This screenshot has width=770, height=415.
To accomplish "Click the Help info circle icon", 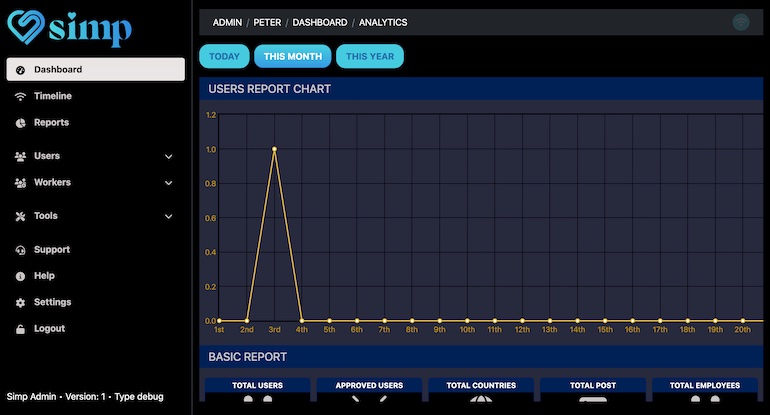I will (21, 276).
